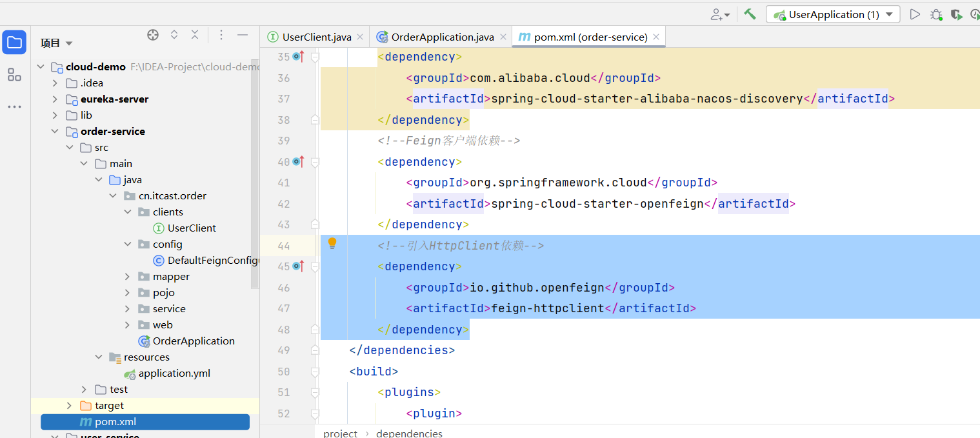This screenshot has height=438, width=980.
Task: Click 'dependencies' in the breadcrumb bar
Action: pos(409,433)
